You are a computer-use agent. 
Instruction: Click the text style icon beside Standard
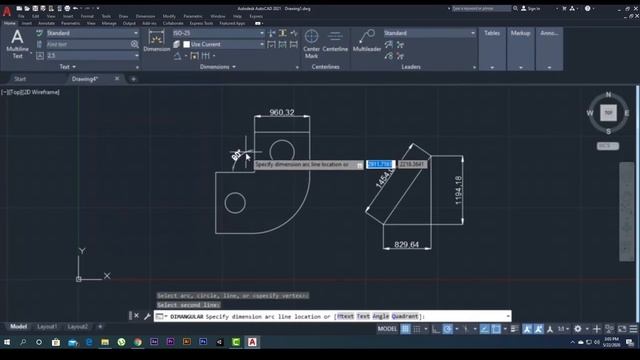(40, 33)
